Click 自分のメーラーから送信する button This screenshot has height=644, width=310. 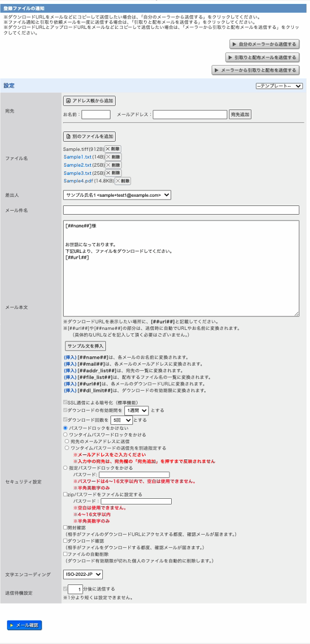pos(264,44)
